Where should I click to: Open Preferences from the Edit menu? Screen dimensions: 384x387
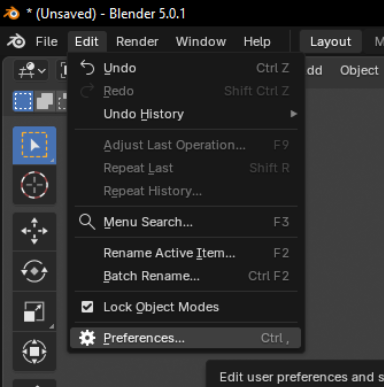coord(186,338)
